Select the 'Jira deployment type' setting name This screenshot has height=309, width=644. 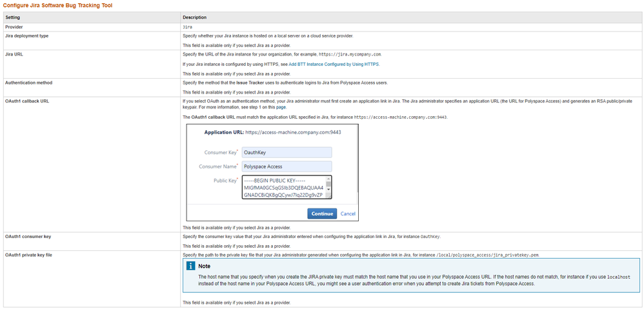click(26, 35)
